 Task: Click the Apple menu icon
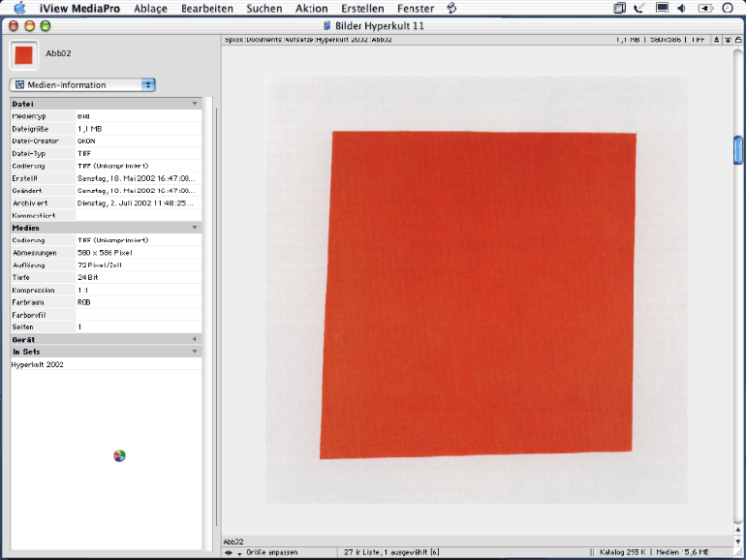pos(19,9)
